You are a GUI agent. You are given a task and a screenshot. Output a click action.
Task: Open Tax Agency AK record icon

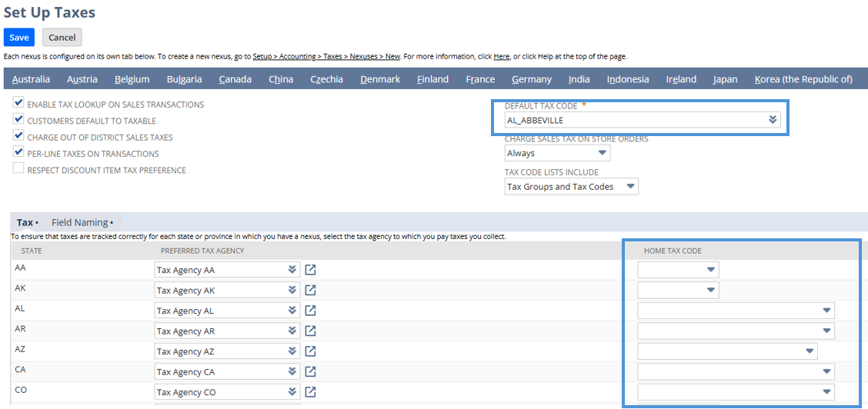coord(311,290)
